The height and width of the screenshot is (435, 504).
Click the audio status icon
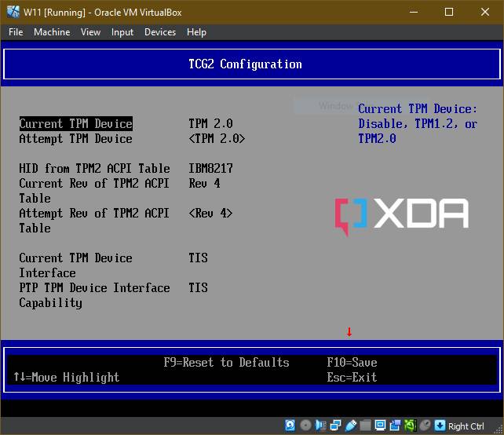coord(321,426)
